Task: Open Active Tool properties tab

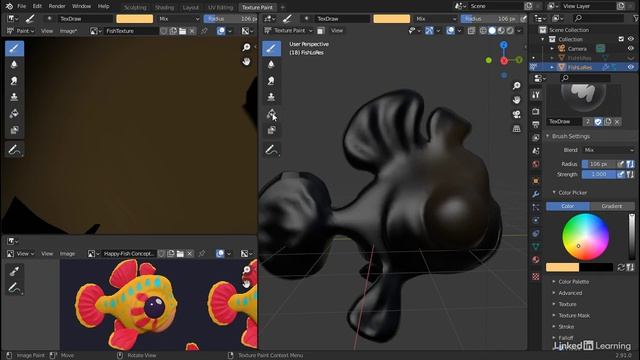Action: coord(536,95)
